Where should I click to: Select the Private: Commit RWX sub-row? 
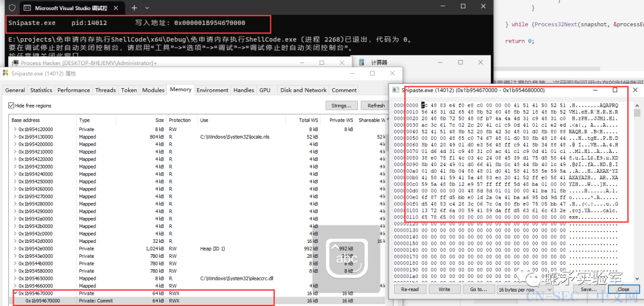pos(197,301)
